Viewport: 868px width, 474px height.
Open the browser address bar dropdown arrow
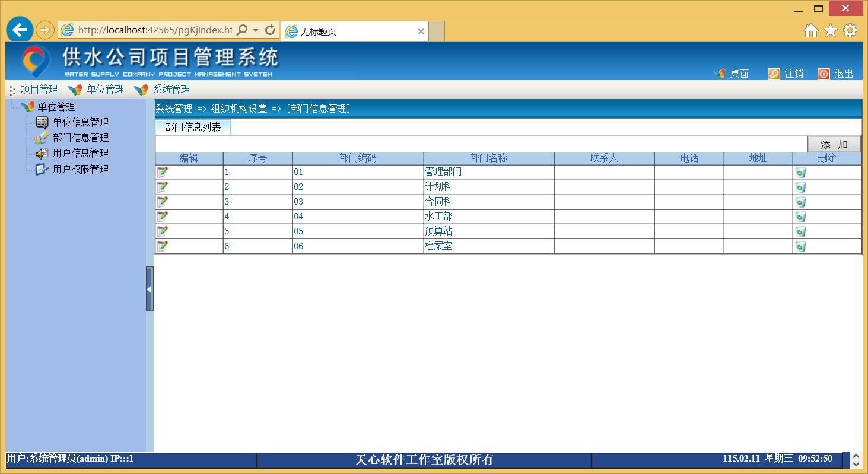pos(256,30)
